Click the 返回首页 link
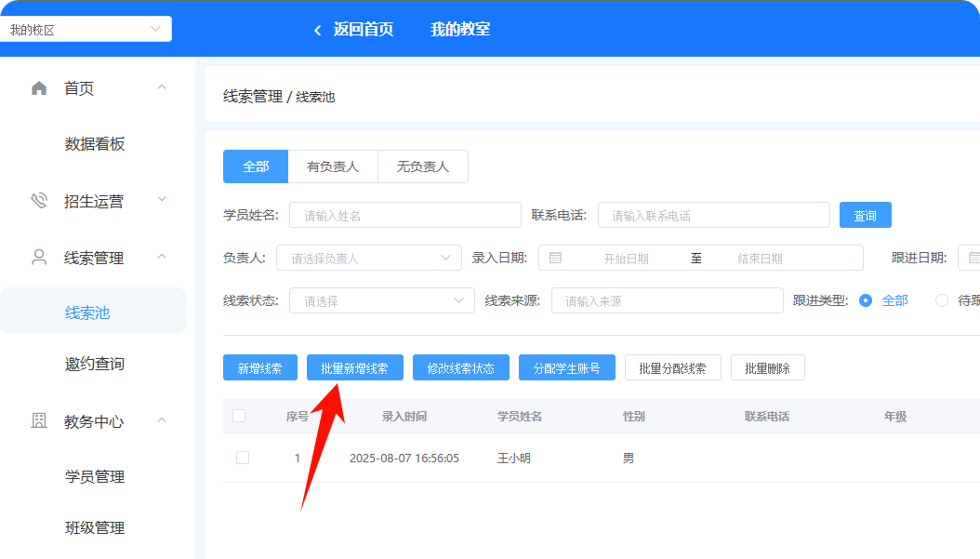Image resolution: width=980 pixels, height=559 pixels. coord(364,30)
